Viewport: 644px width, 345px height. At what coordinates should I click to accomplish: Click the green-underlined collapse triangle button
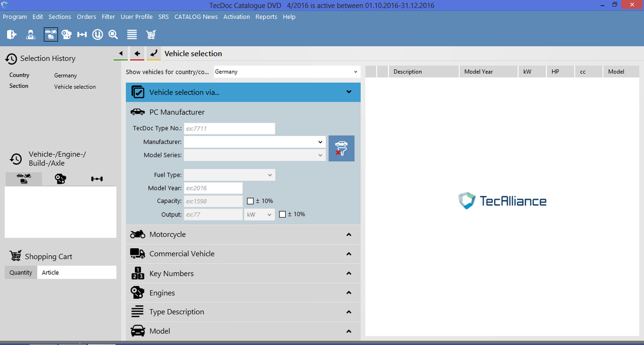pos(121,53)
